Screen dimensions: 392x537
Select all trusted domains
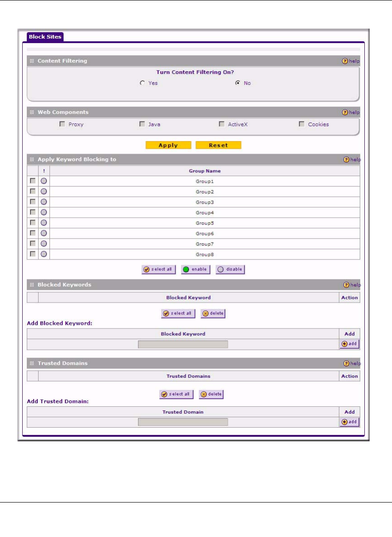176,394
